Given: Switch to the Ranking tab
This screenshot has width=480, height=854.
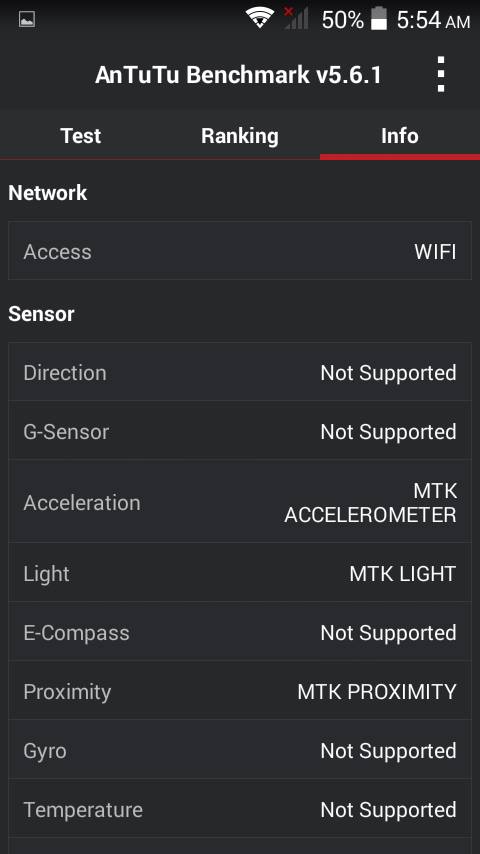Looking at the screenshot, I should pyautogui.click(x=240, y=136).
